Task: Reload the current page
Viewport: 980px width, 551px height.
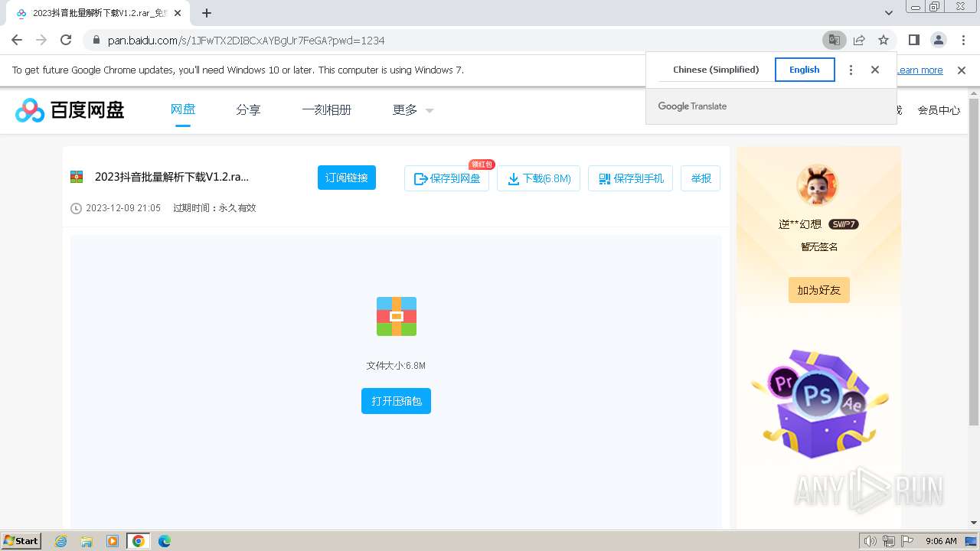Action: (x=66, y=40)
